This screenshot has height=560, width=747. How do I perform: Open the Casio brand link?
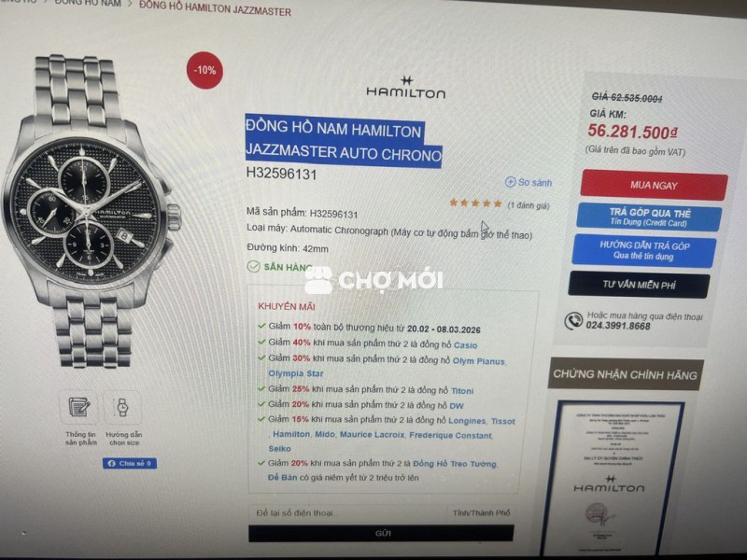465,345
